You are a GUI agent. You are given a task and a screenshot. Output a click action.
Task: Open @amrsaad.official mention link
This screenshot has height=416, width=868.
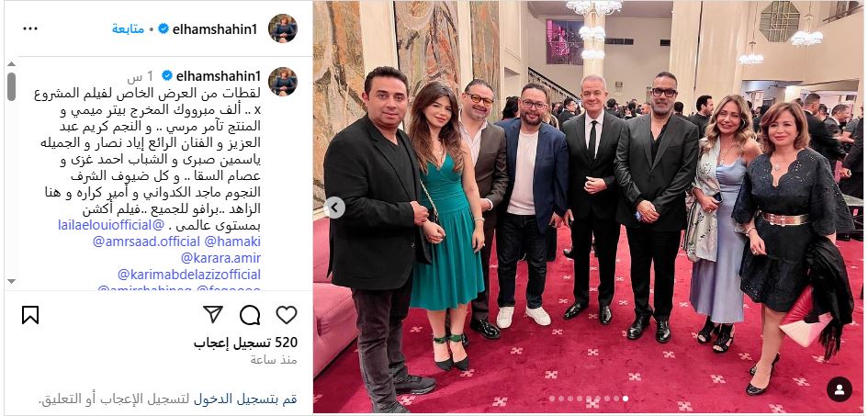[x=146, y=242]
